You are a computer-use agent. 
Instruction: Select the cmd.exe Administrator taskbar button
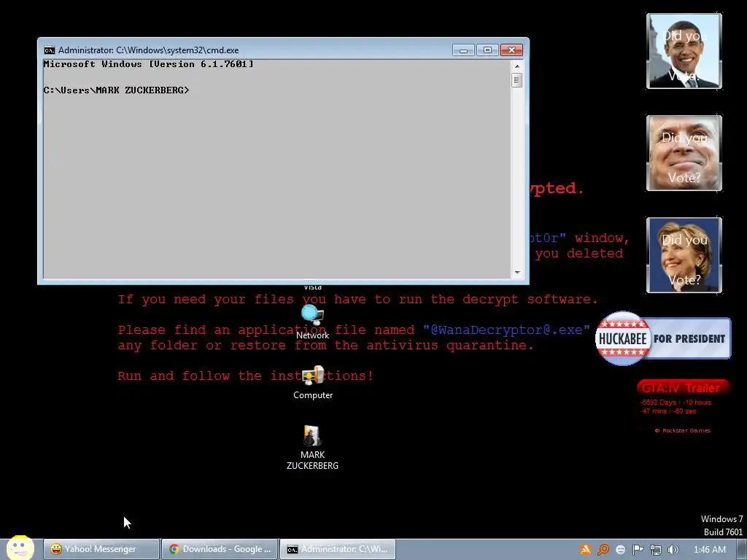pos(337,549)
